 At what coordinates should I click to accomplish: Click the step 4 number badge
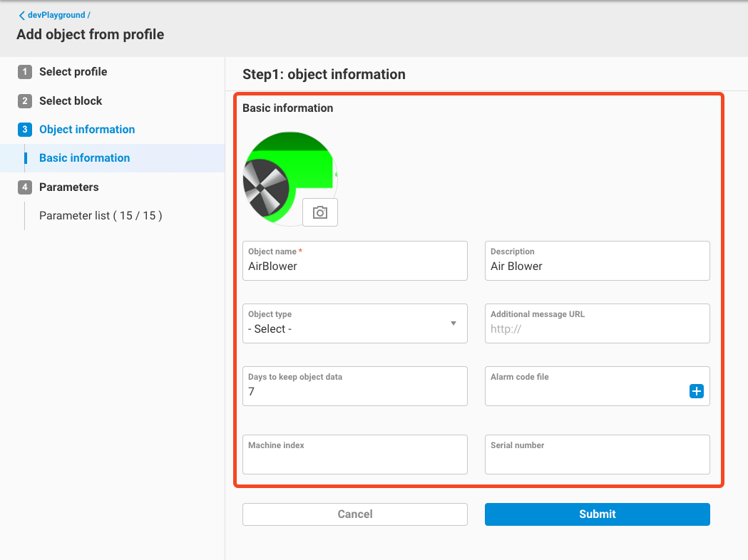tap(25, 187)
